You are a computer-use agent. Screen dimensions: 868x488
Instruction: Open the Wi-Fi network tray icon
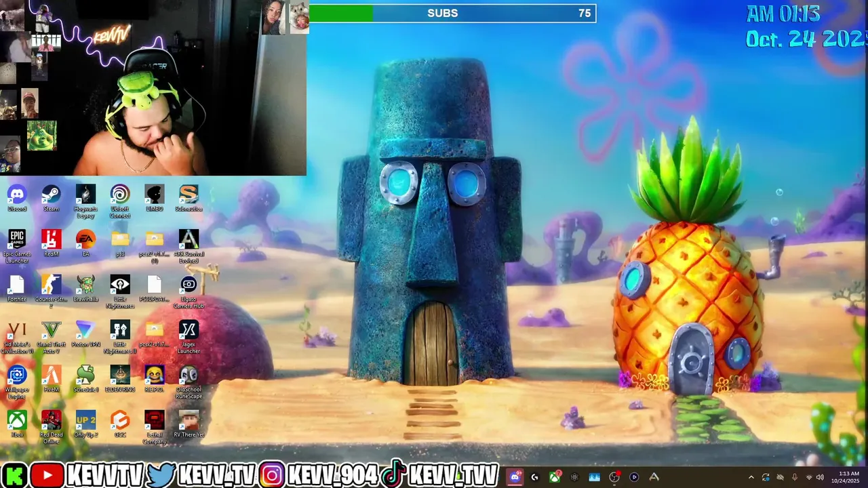click(x=808, y=478)
